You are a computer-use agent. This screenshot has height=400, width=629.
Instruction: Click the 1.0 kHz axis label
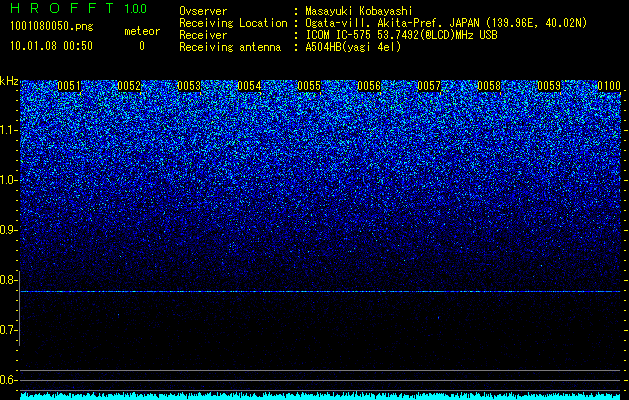[8, 180]
